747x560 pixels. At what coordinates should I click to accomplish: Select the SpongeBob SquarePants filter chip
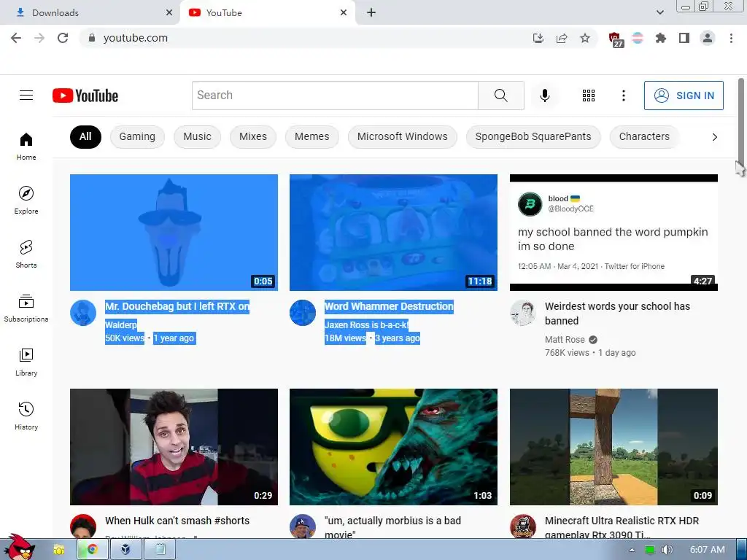coord(533,136)
